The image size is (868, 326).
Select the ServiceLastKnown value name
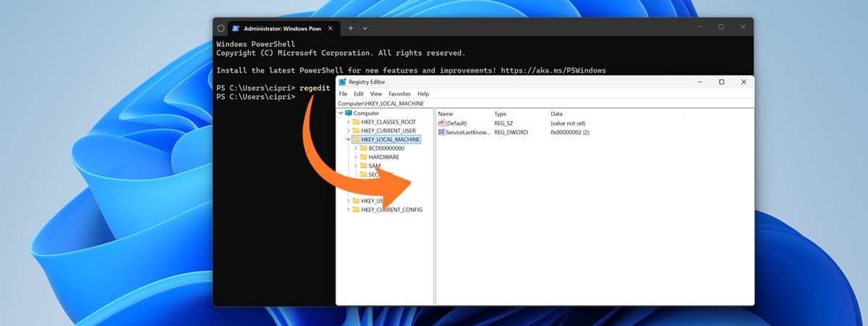(468, 132)
